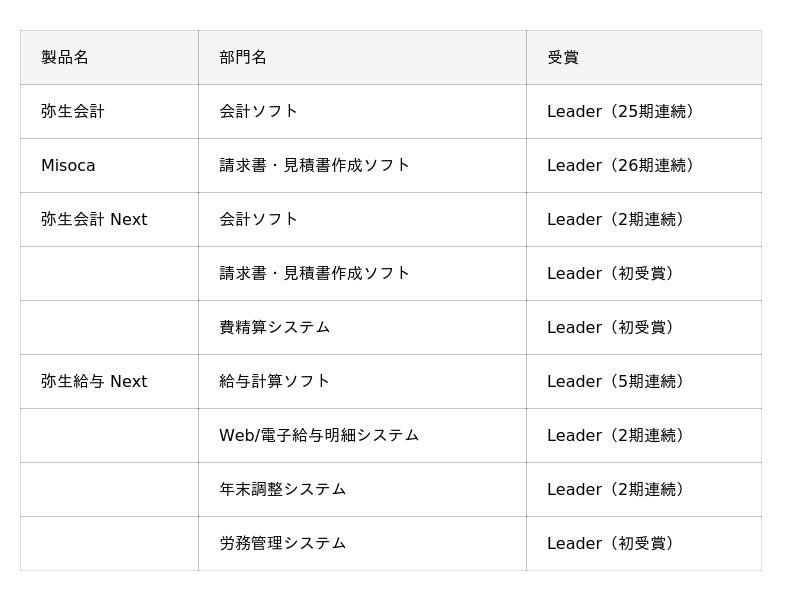The height and width of the screenshot is (601, 800).
Task: Click 会計ソフト in the 弥生会計 row
Action: tap(259, 111)
